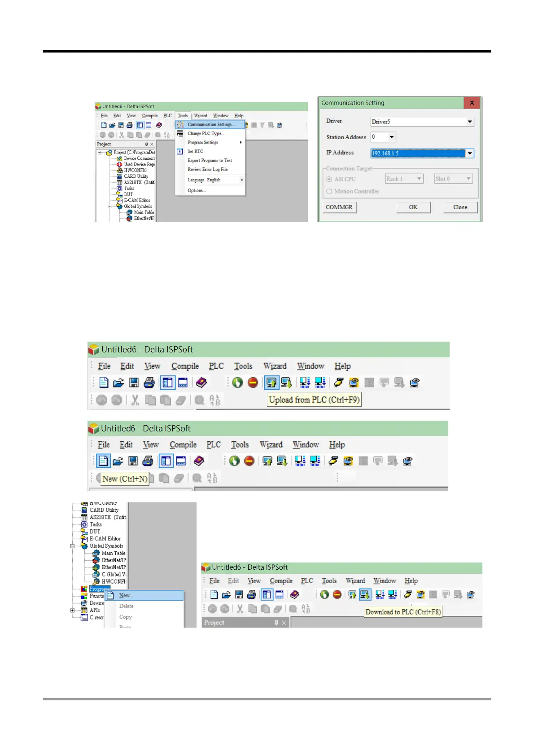Select the Motion Controller radio button
This screenshot has height=756, width=534.
pyautogui.click(x=329, y=191)
